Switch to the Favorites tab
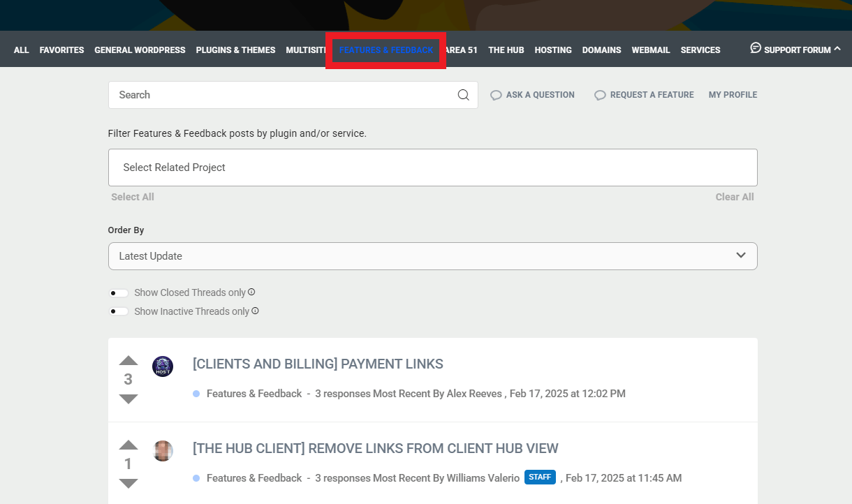Viewport: 852px width, 504px height. tap(61, 50)
